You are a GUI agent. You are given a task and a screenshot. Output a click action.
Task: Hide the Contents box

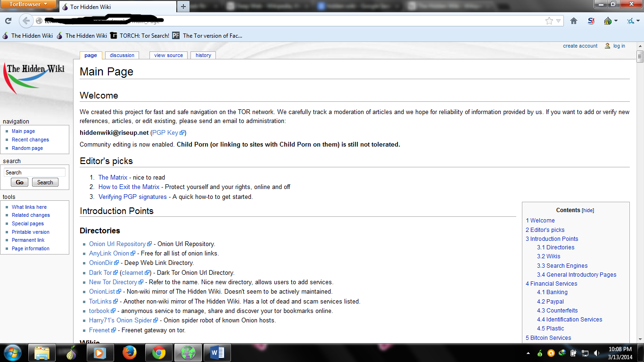coord(588,211)
